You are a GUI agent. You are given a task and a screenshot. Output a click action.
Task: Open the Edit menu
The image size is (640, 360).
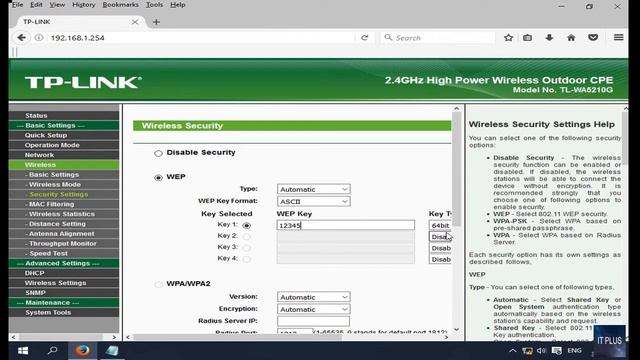point(36,5)
